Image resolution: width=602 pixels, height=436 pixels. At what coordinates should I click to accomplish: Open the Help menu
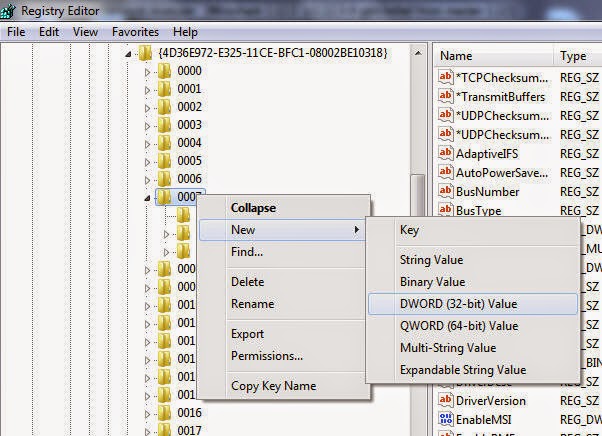click(185, 32)
